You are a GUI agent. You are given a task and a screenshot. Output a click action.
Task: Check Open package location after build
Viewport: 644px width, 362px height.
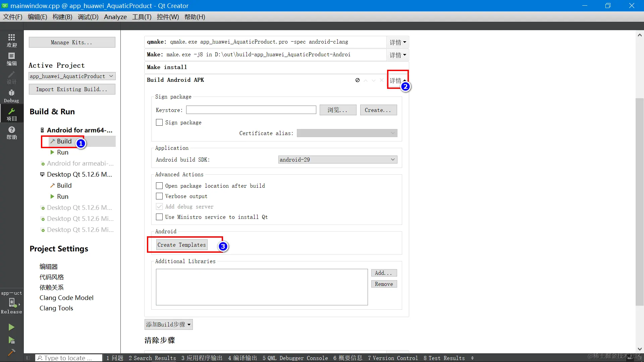click(x=159, y=186)
